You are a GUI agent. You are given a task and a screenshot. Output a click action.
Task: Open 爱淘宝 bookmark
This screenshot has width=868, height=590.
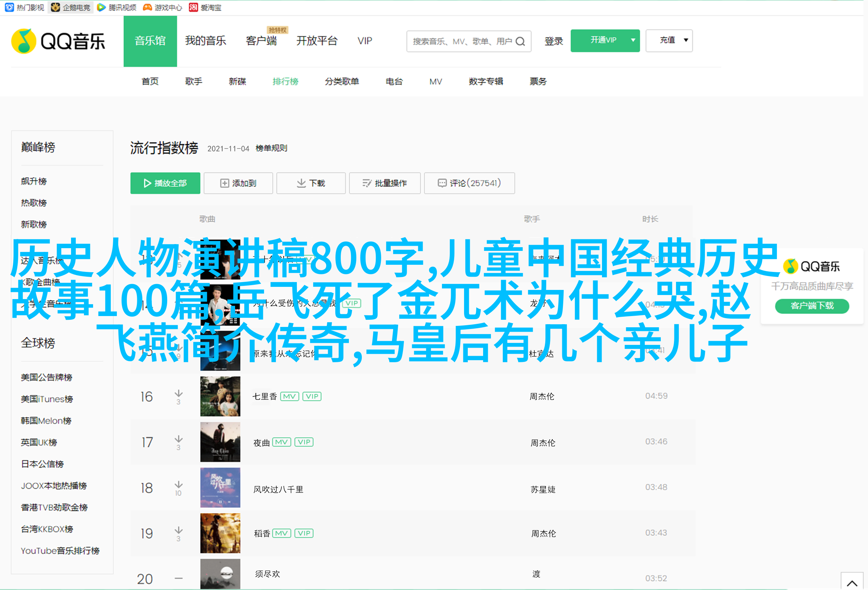[x=205, y=7]
